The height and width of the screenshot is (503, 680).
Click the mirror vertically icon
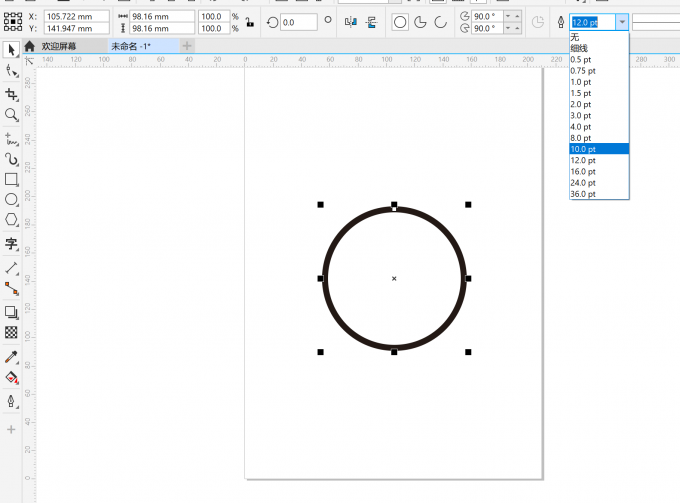[372, 22]
